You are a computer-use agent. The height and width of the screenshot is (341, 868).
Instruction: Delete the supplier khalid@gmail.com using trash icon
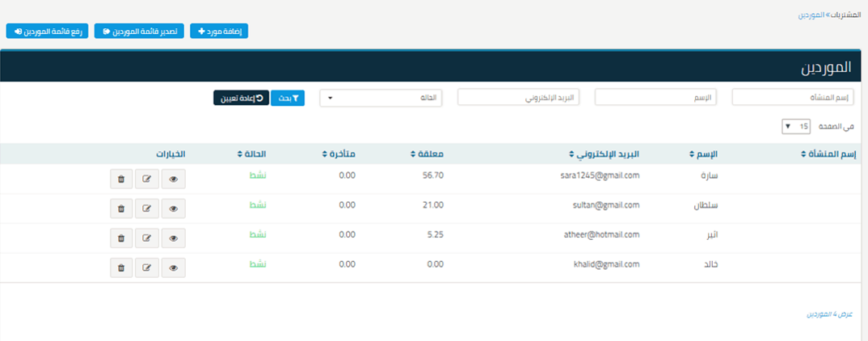point(120,267)
